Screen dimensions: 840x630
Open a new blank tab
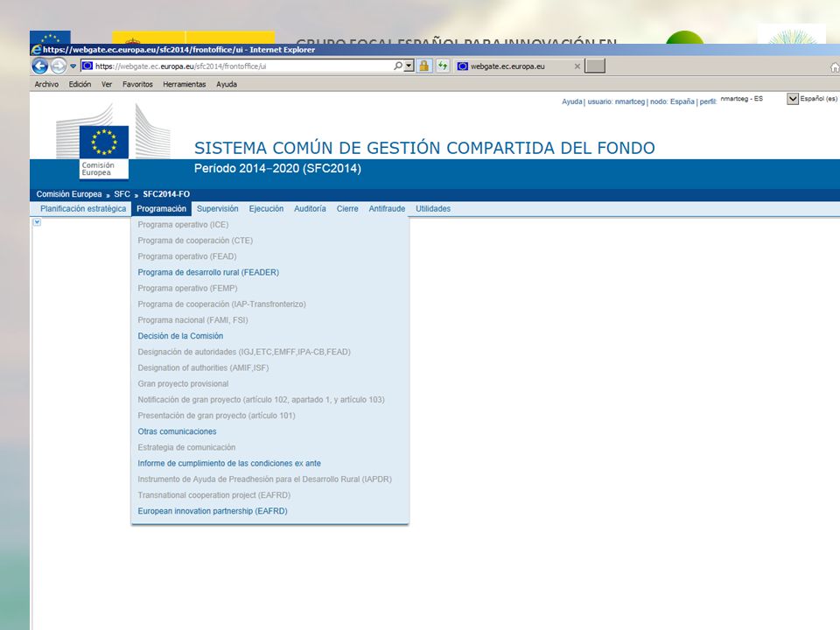[595, 66]
